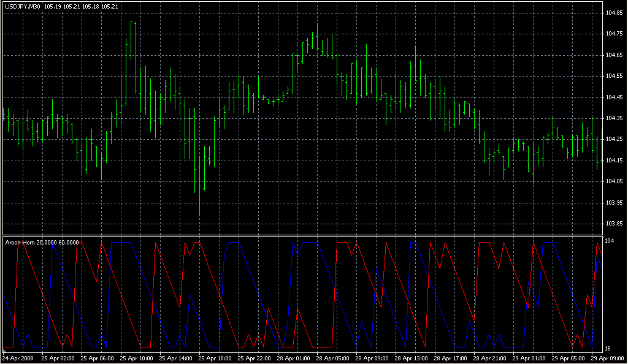Viewport: 628px width, 364px height.
Task: Click the 25 Apr 10:00 time label
Action: [x=136, y=357]
